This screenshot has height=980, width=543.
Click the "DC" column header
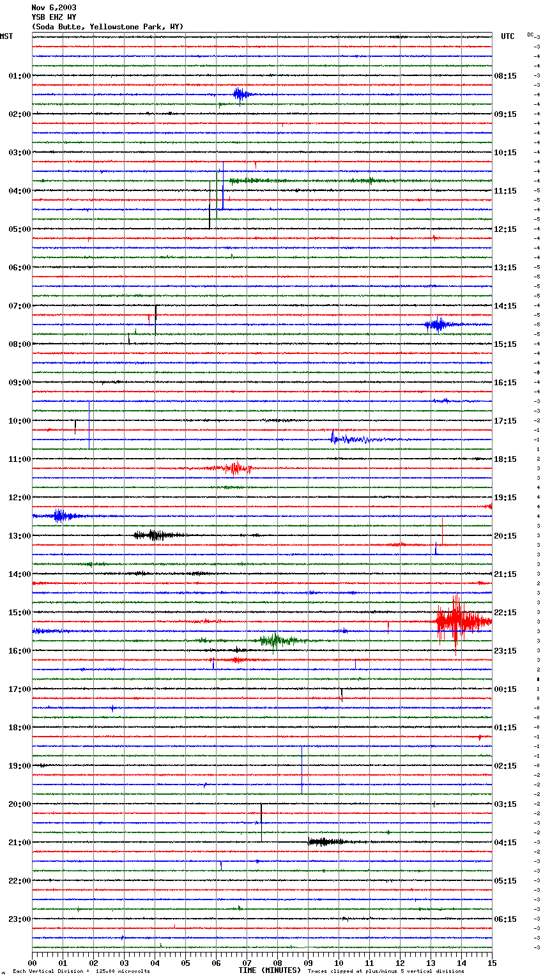click(530, 34)
